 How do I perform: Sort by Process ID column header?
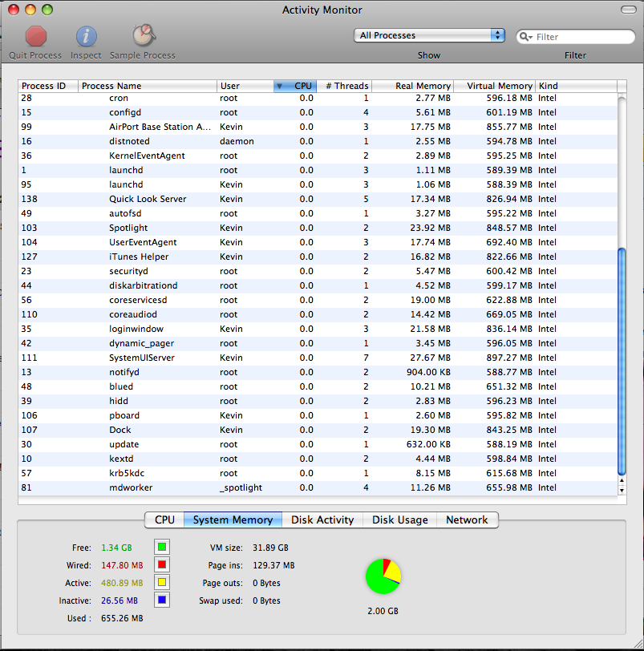(x=48, y=86)
